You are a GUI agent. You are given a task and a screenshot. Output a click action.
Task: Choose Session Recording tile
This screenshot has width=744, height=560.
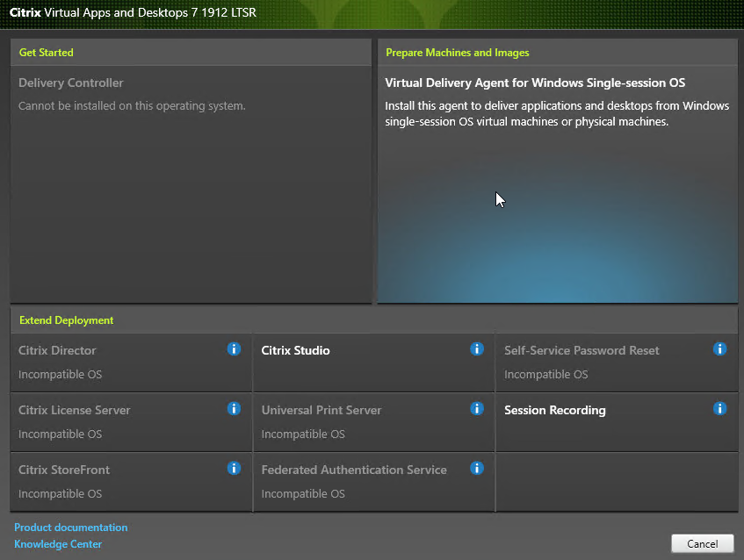tap(597, 421)
